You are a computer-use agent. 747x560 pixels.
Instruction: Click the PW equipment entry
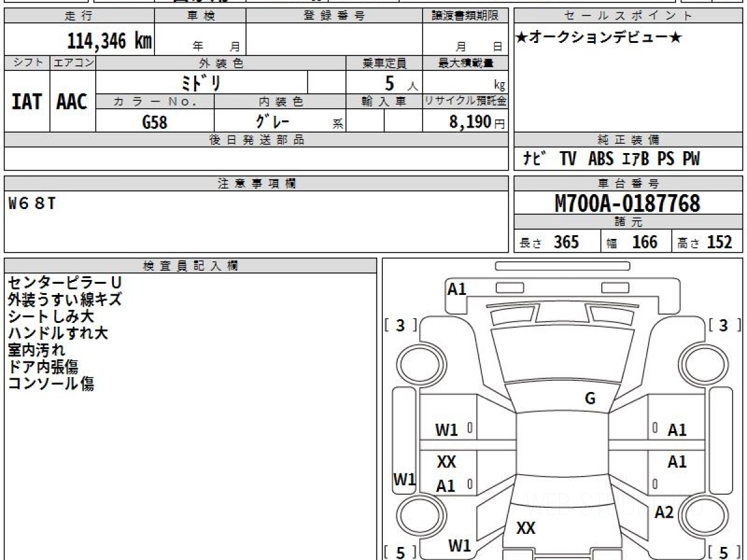(x=691, y=159)
